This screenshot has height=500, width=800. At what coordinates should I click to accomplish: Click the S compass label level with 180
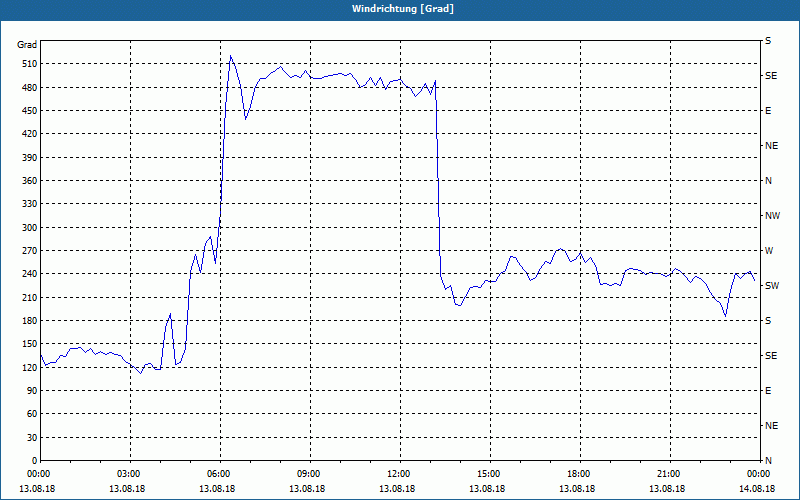pyautogui.click(x=768, y=321)
